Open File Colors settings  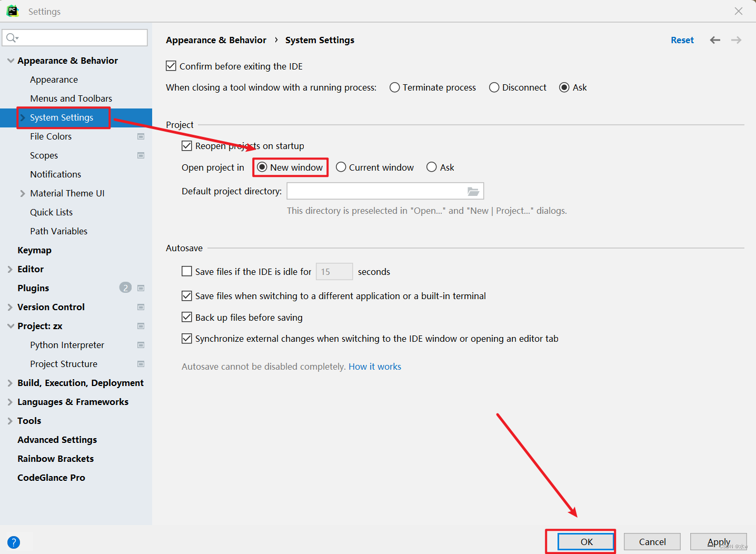pyautogui.click(x=51, y=136)
